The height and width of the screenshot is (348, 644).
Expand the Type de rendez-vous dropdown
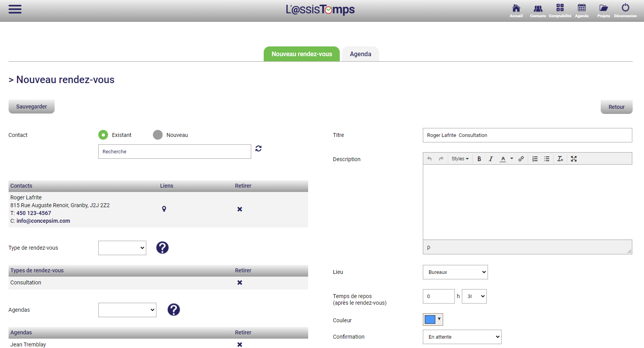click(122, 248)
